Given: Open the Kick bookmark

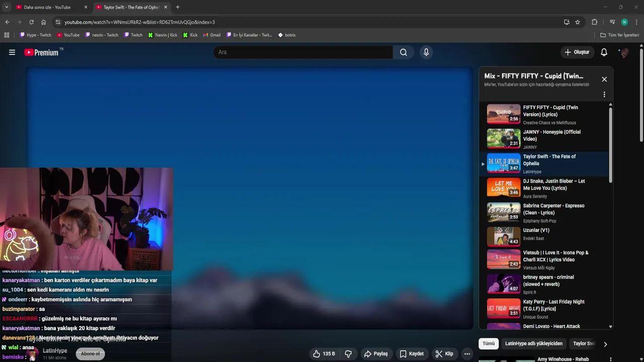Looking at the screenshot, I should pyautogui.click(x=190, y=35).
